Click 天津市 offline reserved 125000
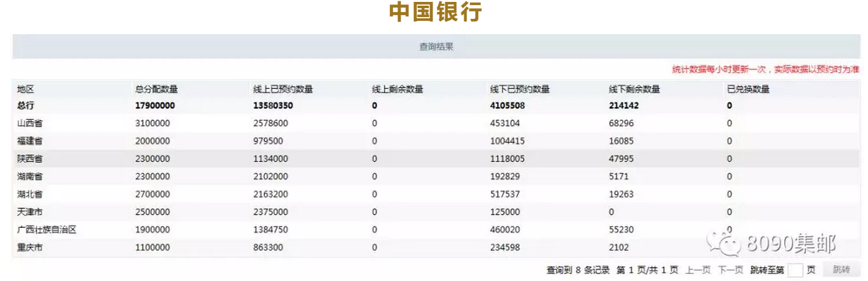 505,212
